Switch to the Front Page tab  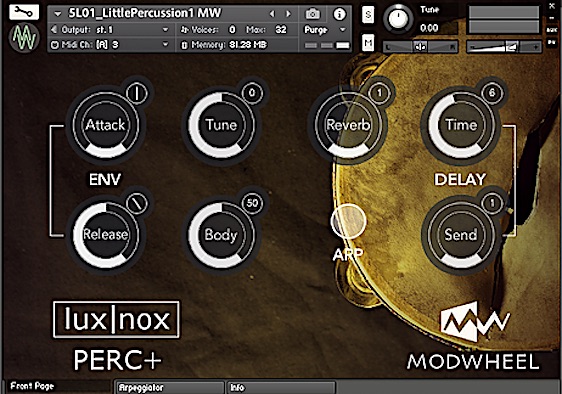click(58, 386)
